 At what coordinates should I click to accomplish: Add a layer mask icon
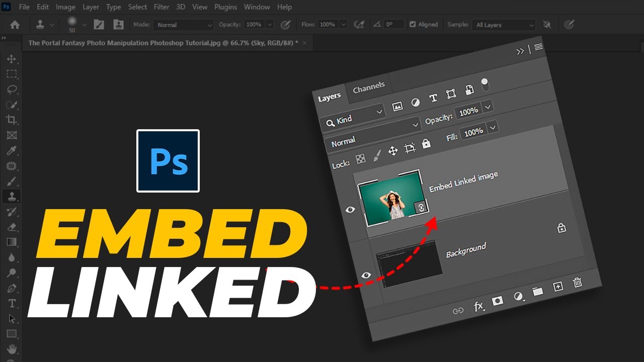tap(498, 300)
